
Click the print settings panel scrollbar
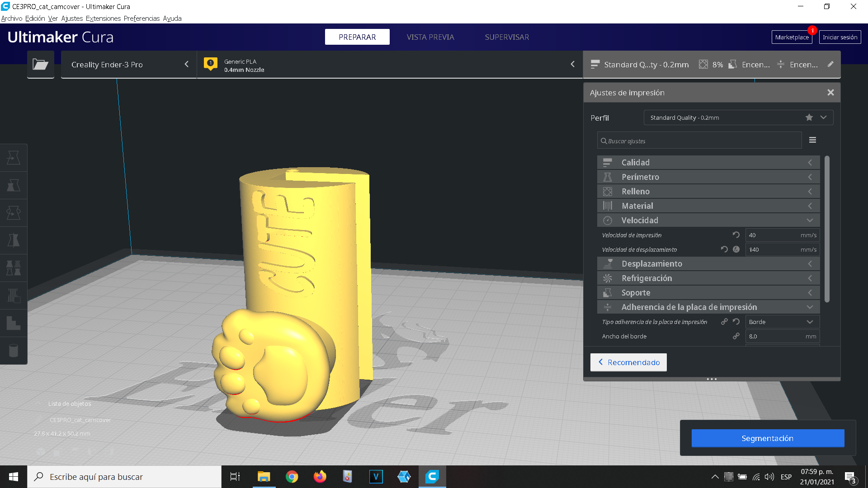[x=827, y=229]
